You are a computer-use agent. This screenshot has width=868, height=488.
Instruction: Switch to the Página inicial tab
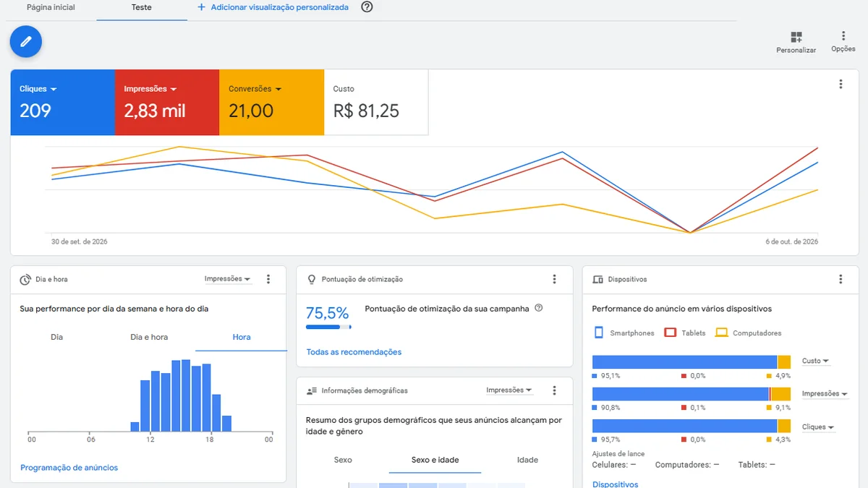51,7
